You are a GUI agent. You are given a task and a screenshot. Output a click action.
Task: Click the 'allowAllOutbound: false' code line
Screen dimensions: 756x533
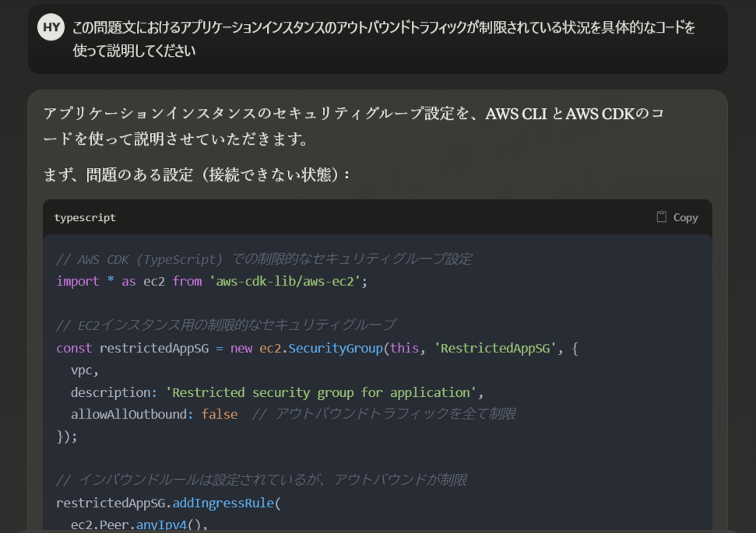click(294, 414)
